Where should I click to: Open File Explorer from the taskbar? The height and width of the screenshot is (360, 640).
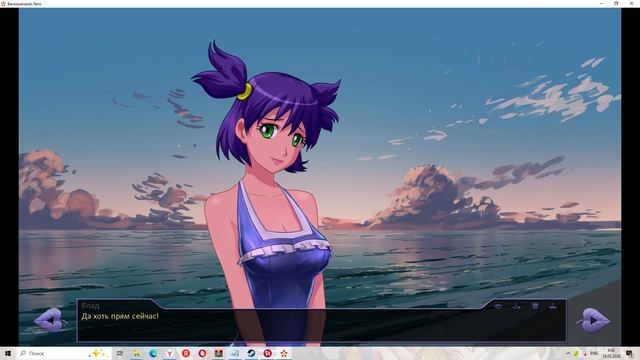click(x=136, y=353)
